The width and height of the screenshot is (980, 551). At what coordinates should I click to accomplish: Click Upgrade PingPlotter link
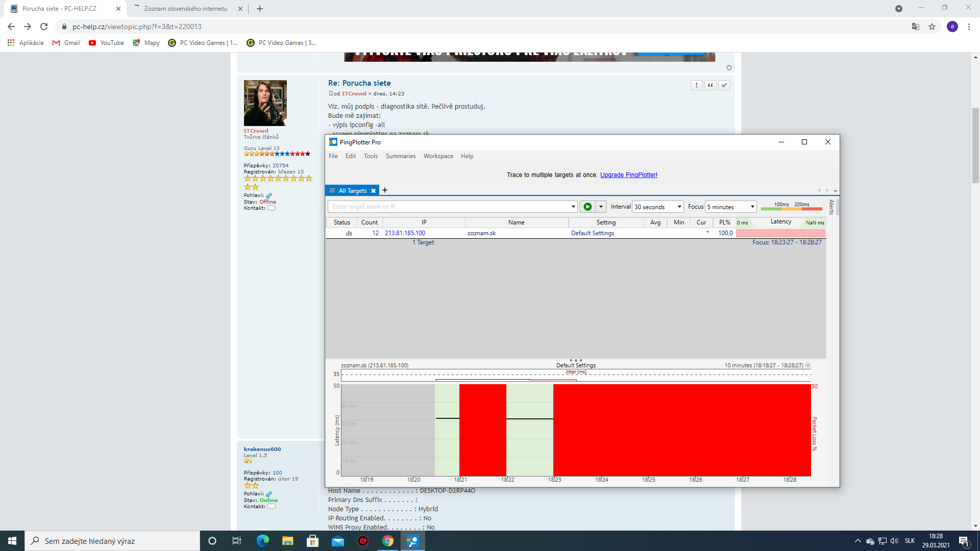pyautogui.click(x=628, y=175)
